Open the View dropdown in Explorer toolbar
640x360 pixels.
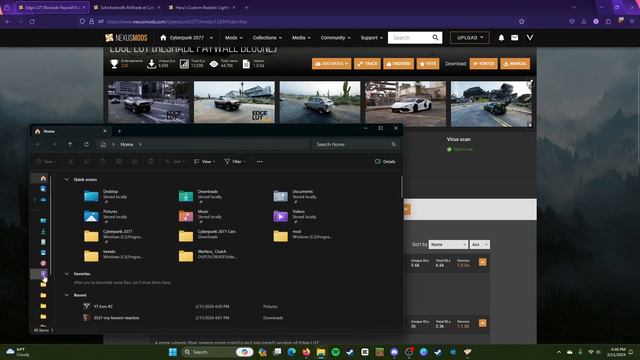point(204,162)
